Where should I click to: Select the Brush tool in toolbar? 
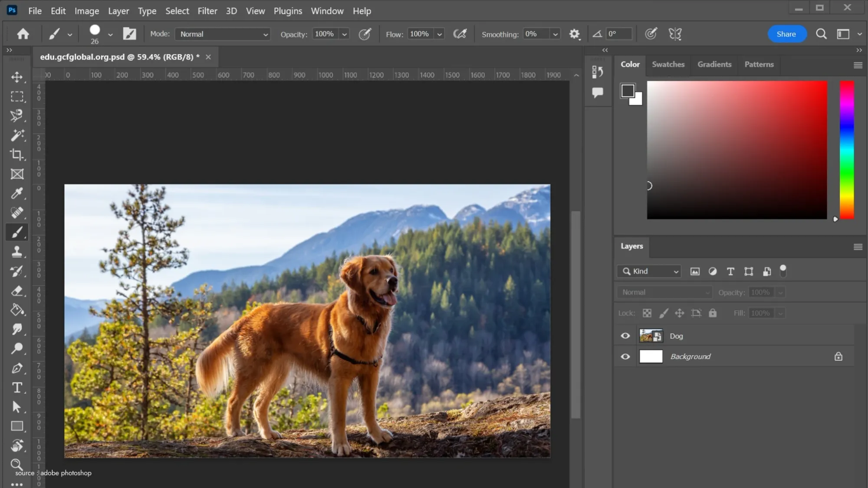[17, 232]
